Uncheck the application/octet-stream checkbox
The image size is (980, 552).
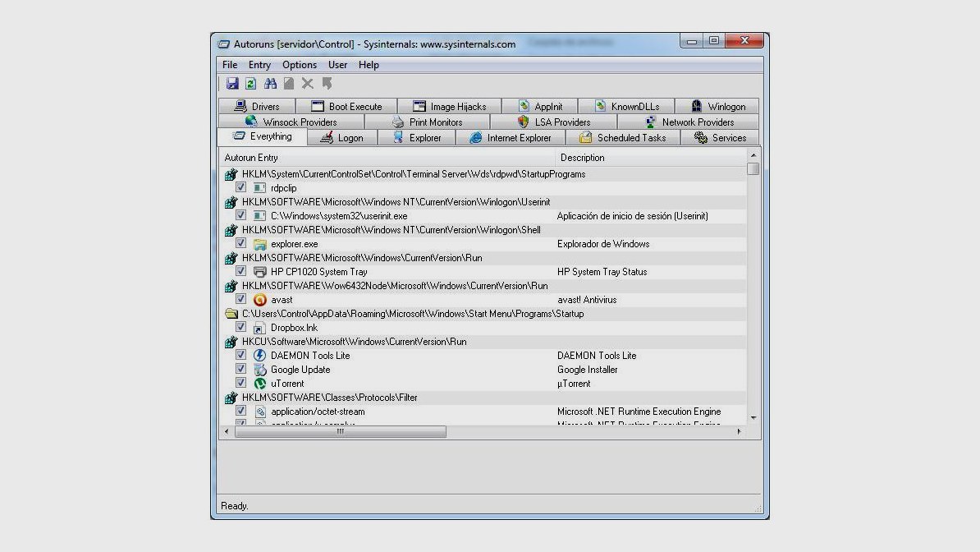pyautogui.click(x=240, y=411)
